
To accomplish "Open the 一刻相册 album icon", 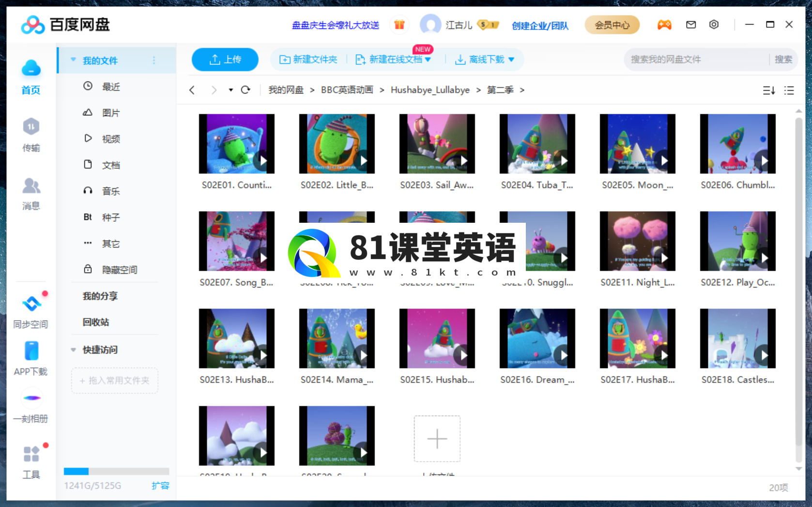I will (x=31, y=398).
